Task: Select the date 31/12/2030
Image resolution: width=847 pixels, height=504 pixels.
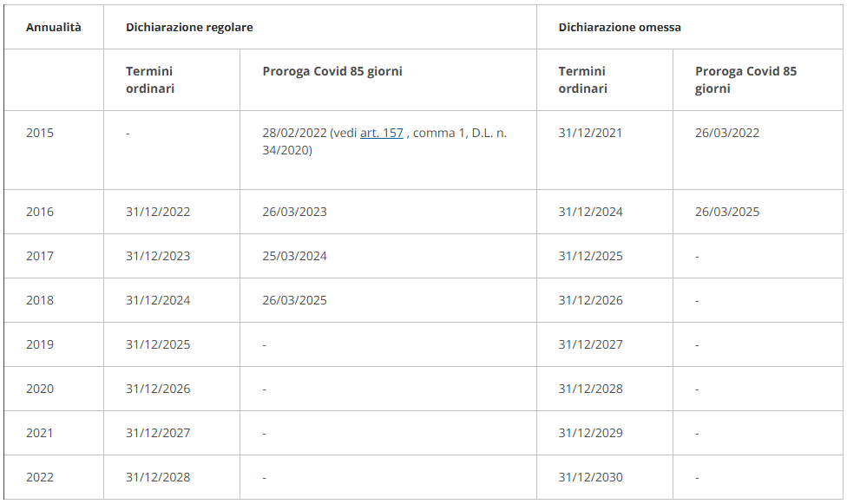Action: [590, 477]
